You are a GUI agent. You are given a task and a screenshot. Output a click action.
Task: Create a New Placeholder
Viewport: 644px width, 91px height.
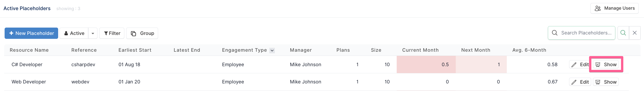[x=31, y=33]
